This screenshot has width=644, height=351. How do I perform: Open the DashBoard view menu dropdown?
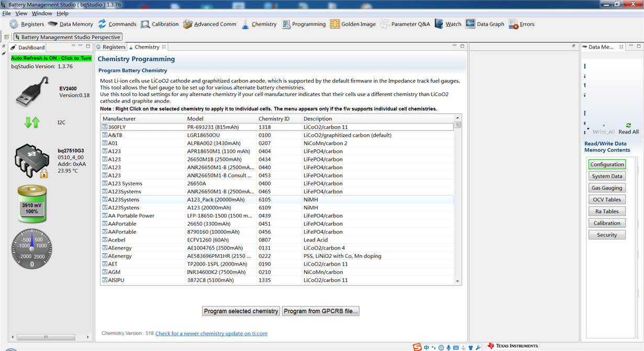click(x=73, y=46)
